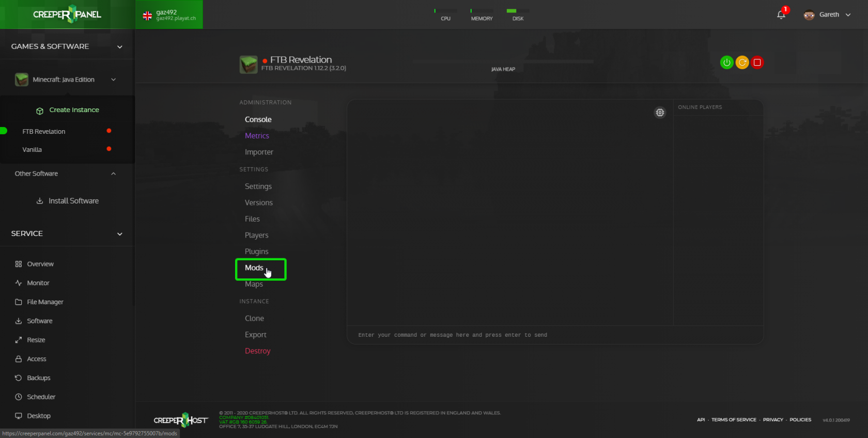Screen dimensions: 868x438
Task: Click the Access padlock icon
Action: coord(19,359)
